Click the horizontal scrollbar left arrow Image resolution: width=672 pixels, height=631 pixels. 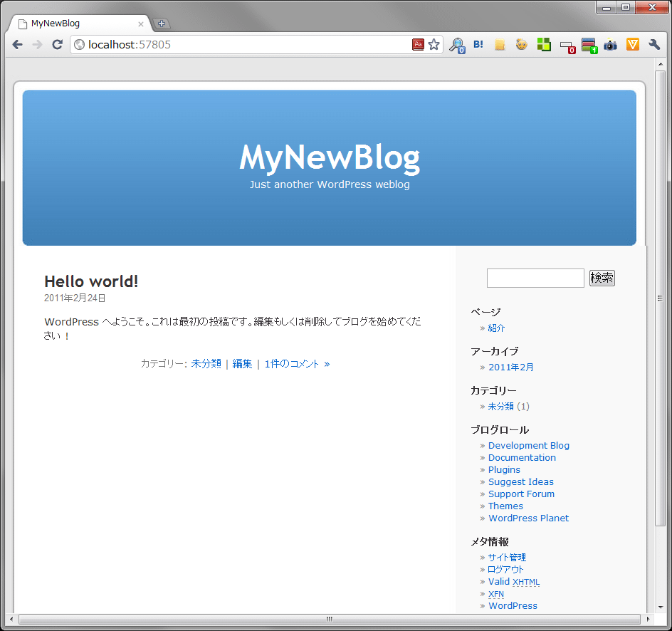(11, 619)
